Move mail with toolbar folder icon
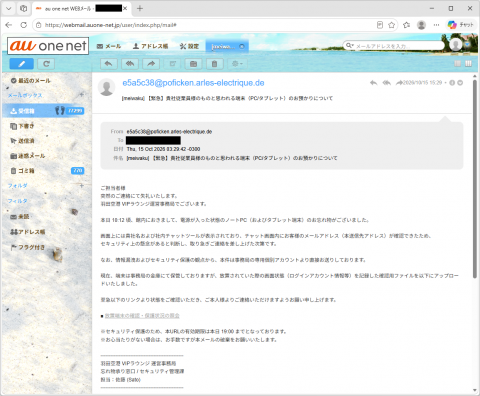Image resolution: width=480 pixels, height=396 pixels. click(193, 64)
